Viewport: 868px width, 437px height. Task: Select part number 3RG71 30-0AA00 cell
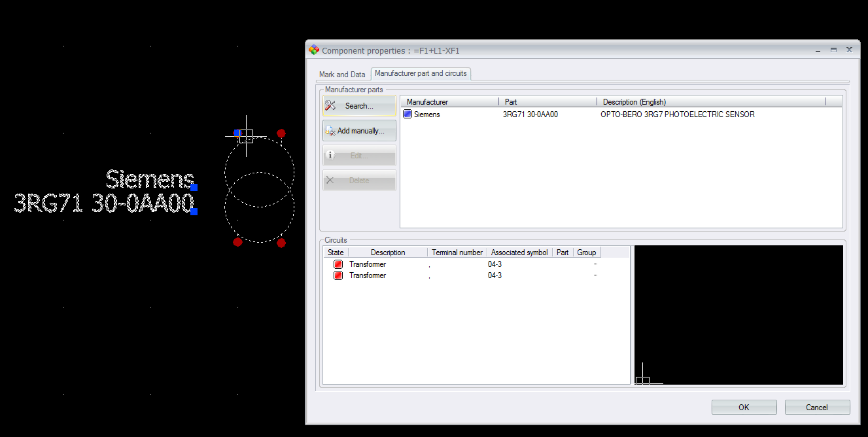[530, 114]
